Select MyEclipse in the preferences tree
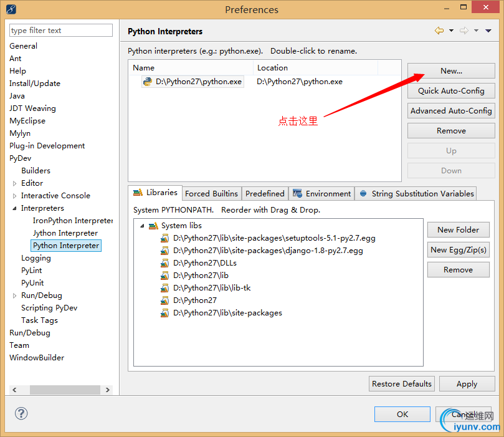This screenshot has width=504, height=437. point(27,121)
